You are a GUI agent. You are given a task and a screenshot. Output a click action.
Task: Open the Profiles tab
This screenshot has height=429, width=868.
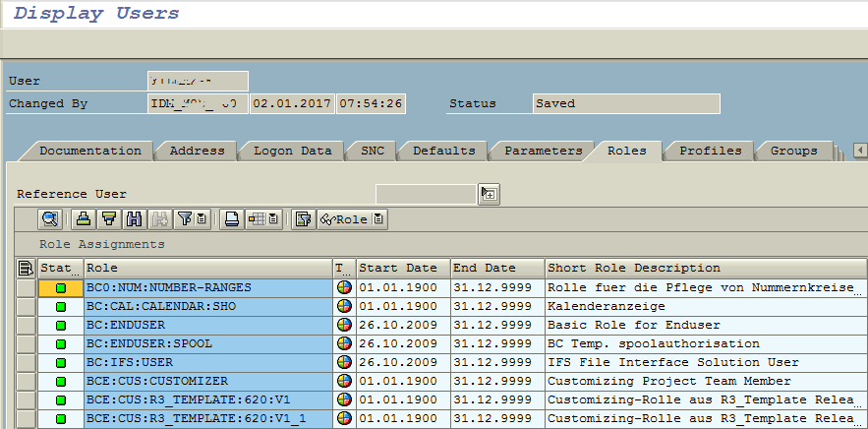pyautogui.click(x=711, y=151)
